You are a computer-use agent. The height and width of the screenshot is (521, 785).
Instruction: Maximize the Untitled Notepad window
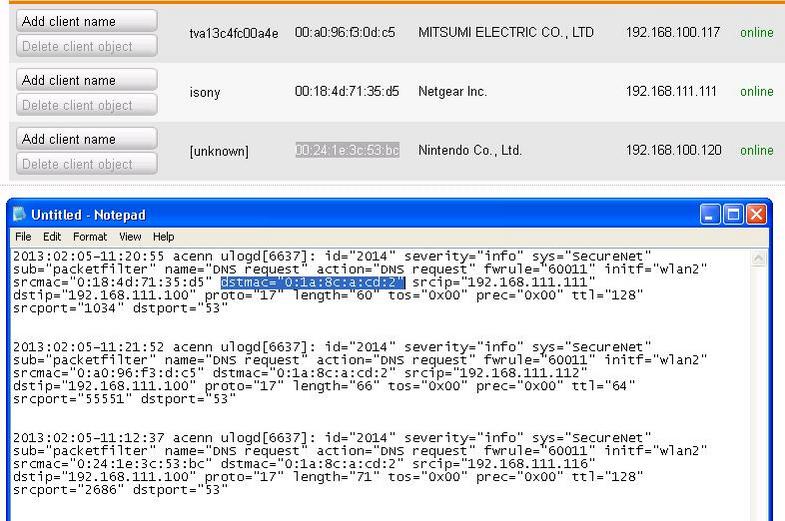pos(733,215)
